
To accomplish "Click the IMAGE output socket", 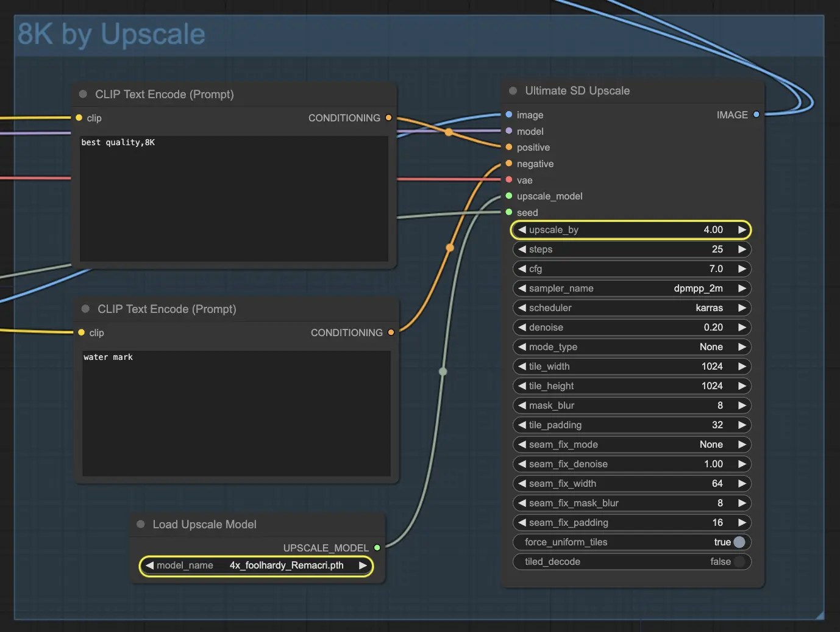I will (756, 115).
